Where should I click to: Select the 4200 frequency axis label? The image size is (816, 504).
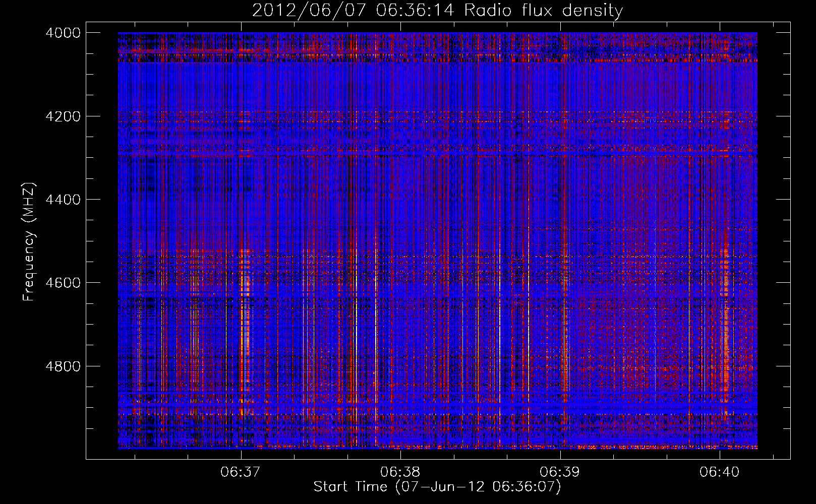[x=63, y=116]
